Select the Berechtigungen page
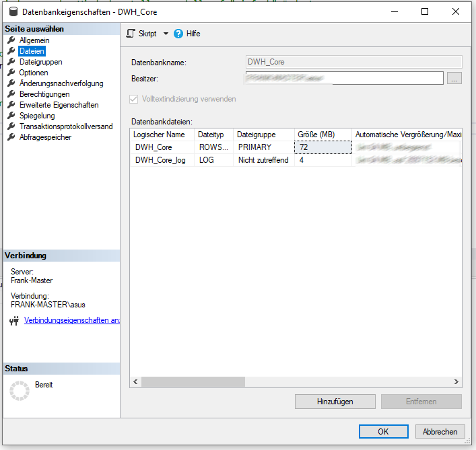 (x=44, y=94)
